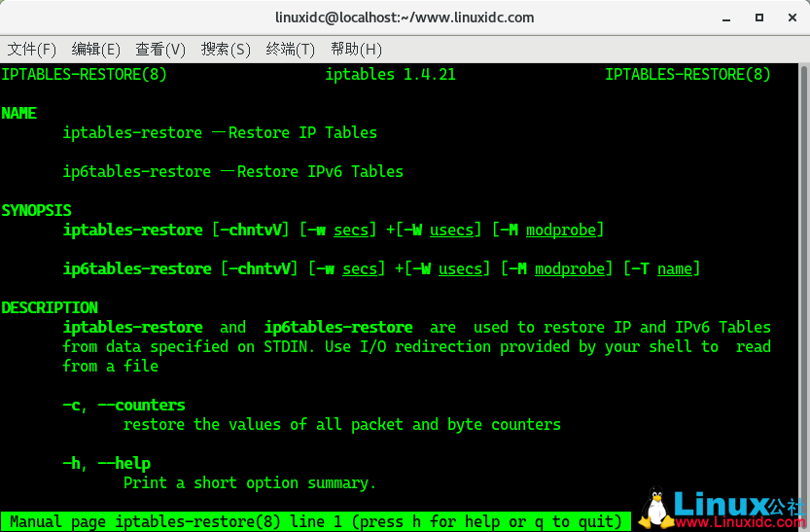Click 'Restore IPv6 Tables' text
This screenshot has height=532, width=810.
(x=320, y=171)
